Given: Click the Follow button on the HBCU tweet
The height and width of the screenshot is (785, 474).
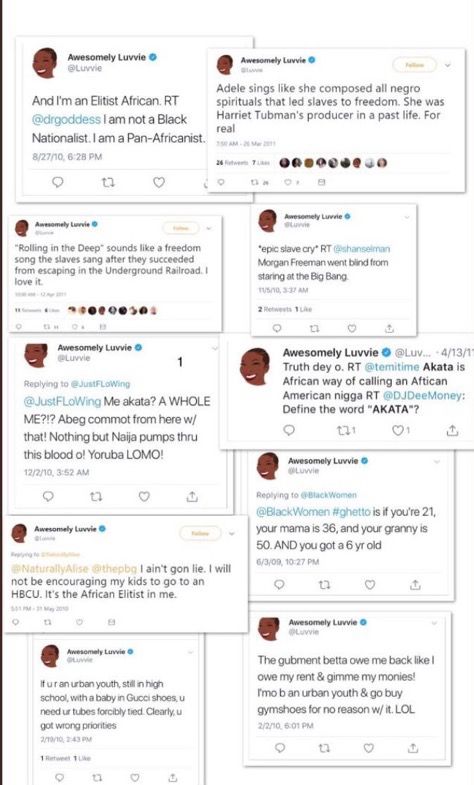Looking at the screenshot, I should 200,533.
